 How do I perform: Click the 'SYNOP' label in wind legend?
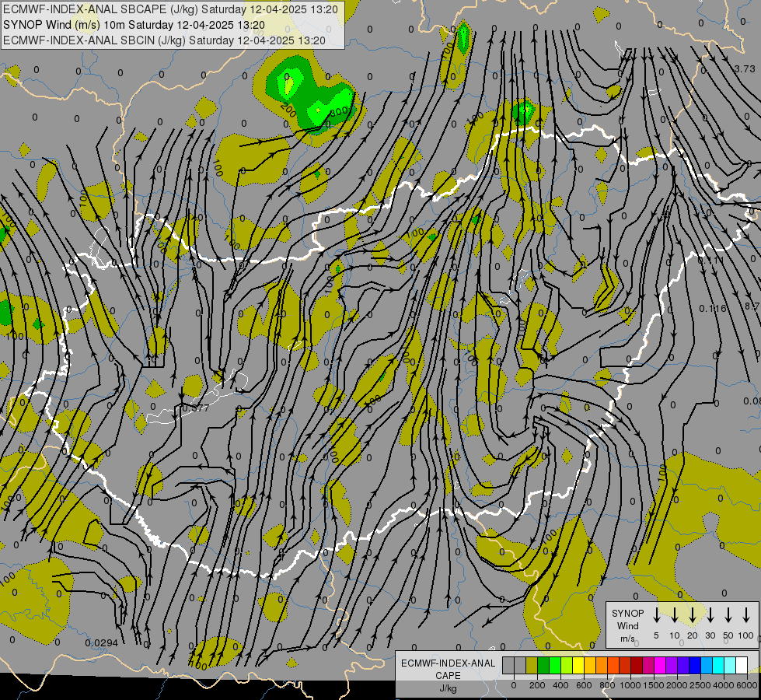pos(627,613)
